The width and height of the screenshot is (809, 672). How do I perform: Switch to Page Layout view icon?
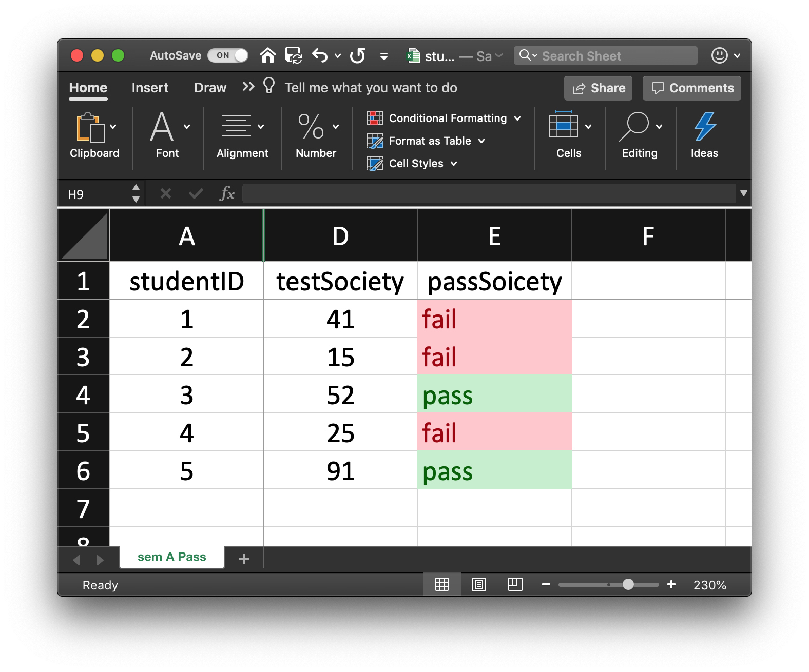tap(479, 584)
